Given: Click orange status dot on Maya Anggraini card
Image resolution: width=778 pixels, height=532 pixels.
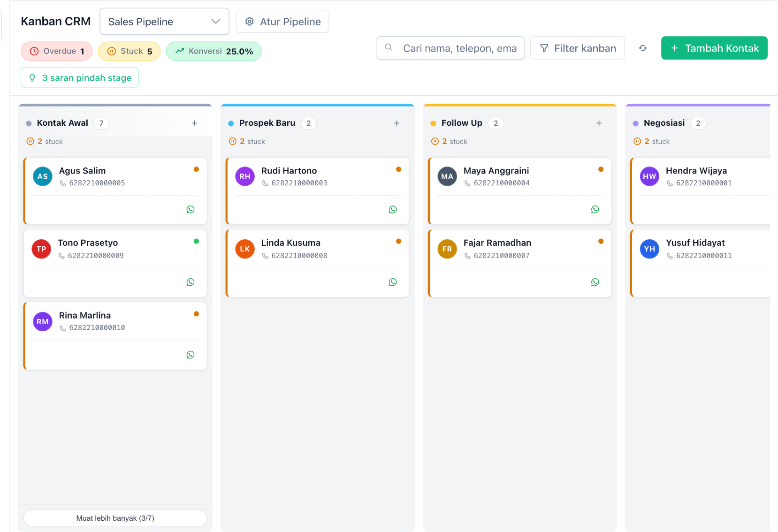Looking at the screenshot, I should 601,169.
